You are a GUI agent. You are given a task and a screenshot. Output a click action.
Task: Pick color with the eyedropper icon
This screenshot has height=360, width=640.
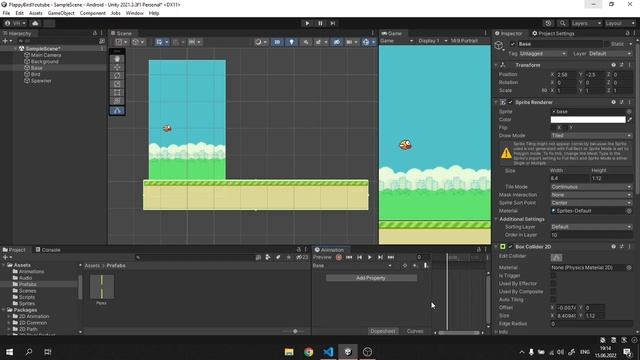pos(629,120)
